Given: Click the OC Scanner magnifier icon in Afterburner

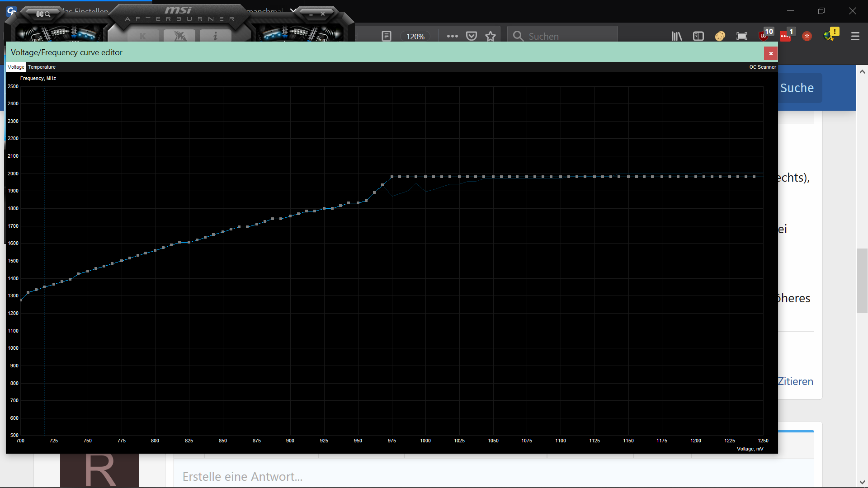Looking at the screenshot, I should [x=43, y=14].
